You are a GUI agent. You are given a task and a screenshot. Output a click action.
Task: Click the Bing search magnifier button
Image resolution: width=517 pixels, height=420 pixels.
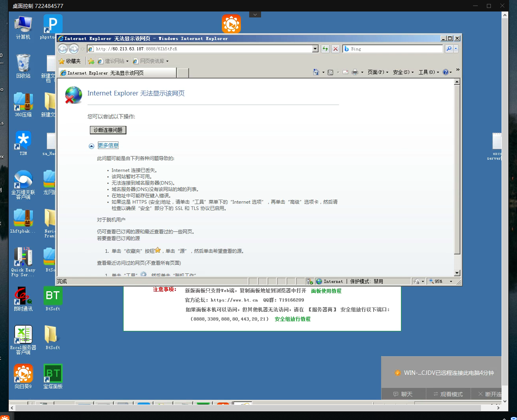click(449, 49)
